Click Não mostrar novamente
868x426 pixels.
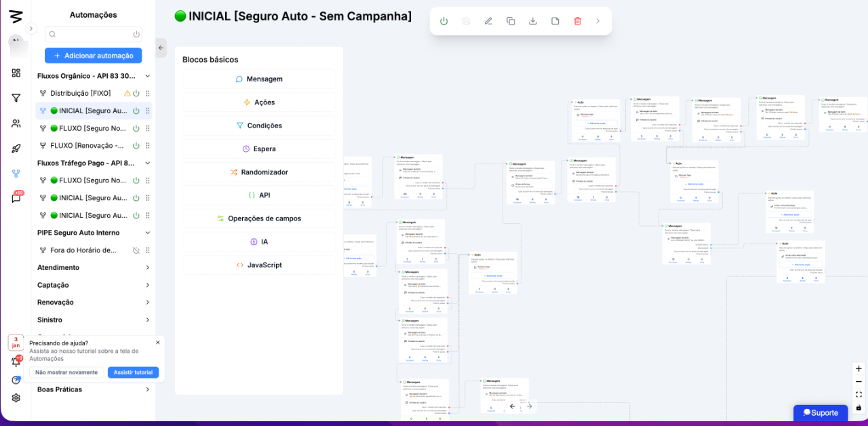click(x=66, y=372)
